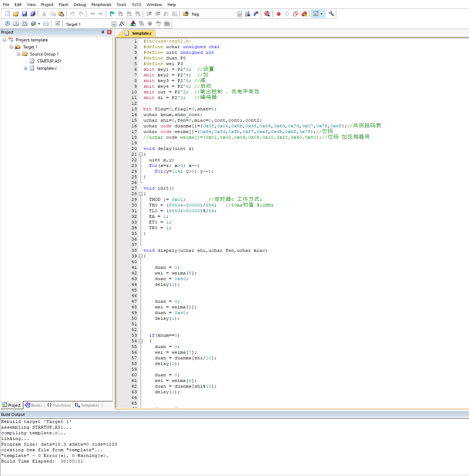The image size is (469, 476).
Task: Open Options for Target magic wand icon
Action: point(122,24)
